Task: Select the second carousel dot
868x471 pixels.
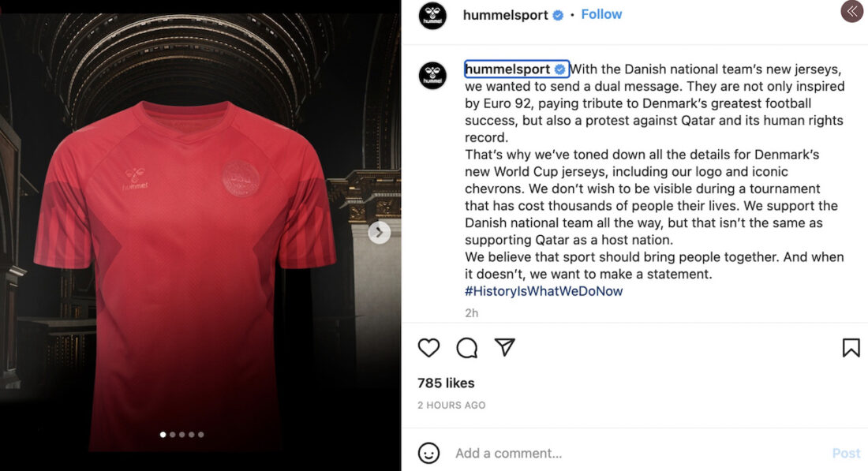Action: pyautogui.click(x=173, y=435)
